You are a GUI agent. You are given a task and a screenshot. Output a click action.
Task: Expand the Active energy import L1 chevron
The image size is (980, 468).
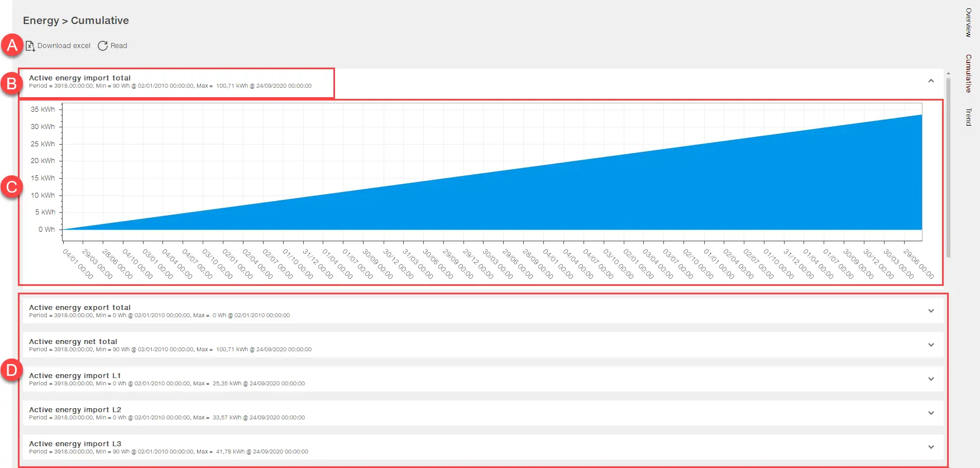tap(931, 379)
